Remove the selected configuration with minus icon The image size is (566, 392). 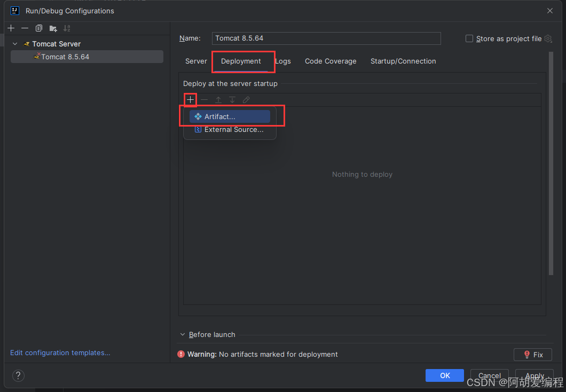pyautogui.click(x=25, y=28)
